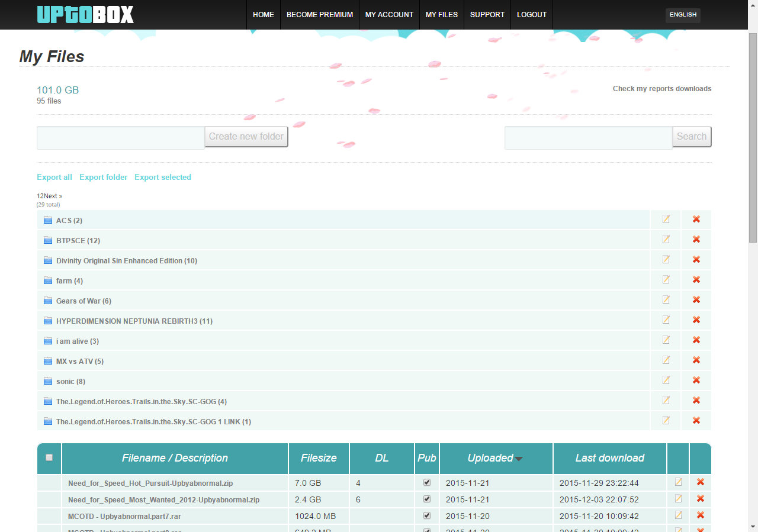Uncheck Pub for Need_for_Speed_Hot_Pursuit
This screenshot has width=758, height=532.
(427, 483)
